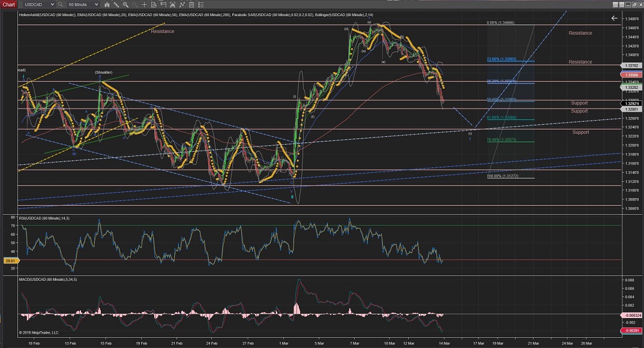Click the red 1.33560 price marker
The image size is (644, 348).
point(631,75)
